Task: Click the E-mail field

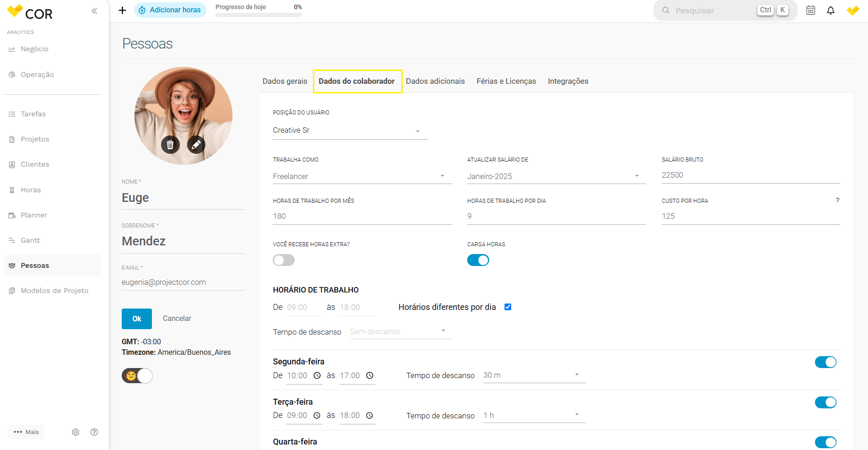Action: (x=183, y=282)
